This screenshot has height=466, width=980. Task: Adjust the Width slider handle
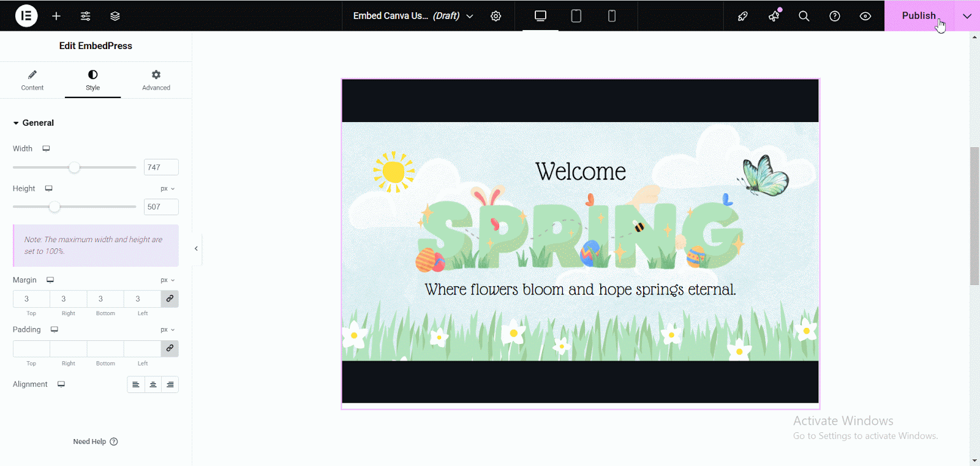[74, 167]
